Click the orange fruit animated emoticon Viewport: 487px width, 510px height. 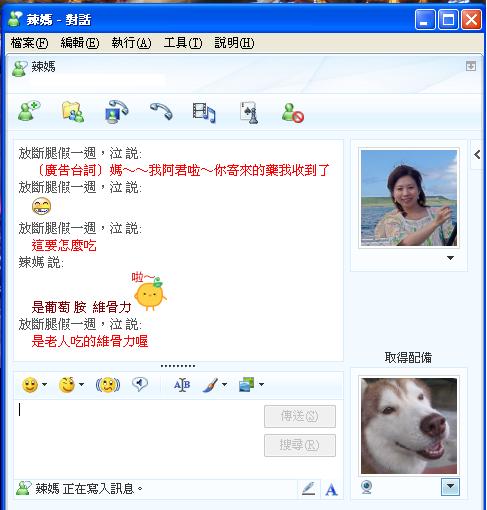(149, 294)
